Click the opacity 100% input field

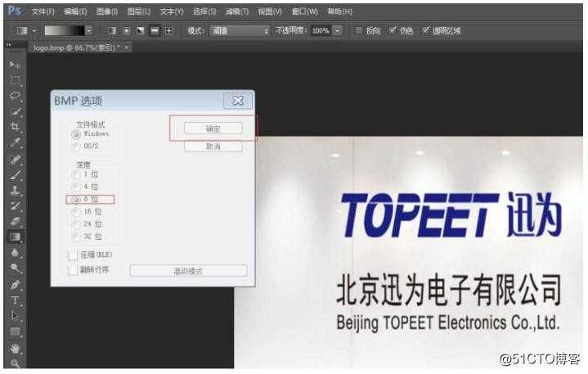pyautogui.click(x=321, y=30)
